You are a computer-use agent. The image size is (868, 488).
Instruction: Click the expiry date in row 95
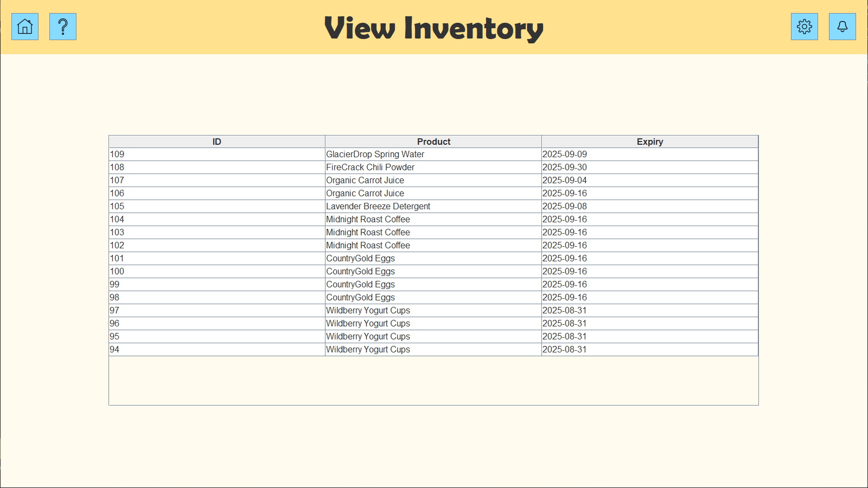(650, 337)
